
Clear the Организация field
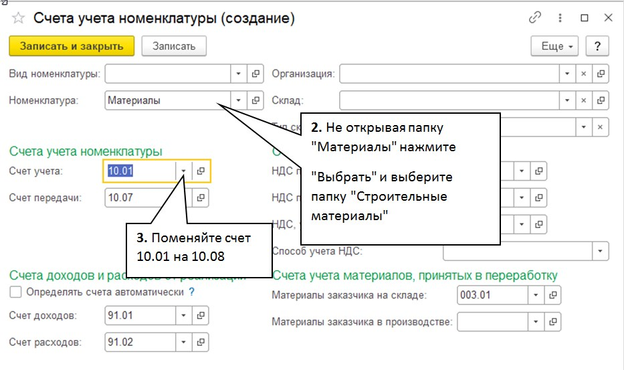pos(583,74)
